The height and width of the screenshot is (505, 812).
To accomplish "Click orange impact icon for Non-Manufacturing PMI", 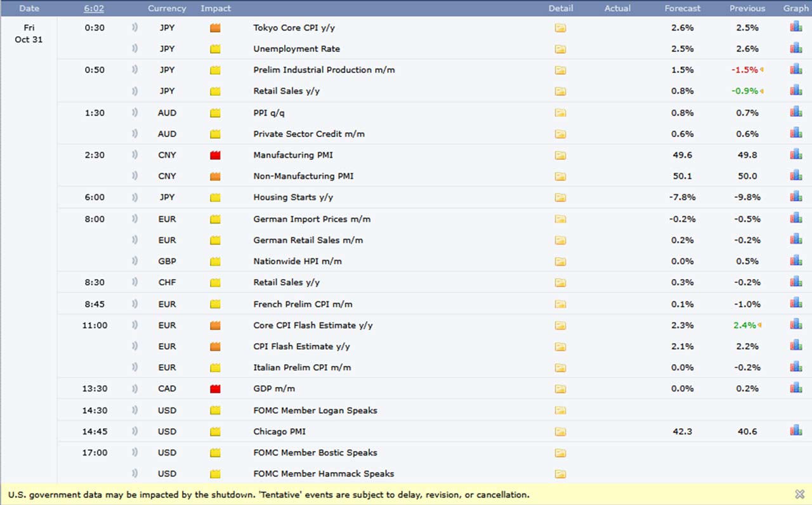I will pos(215,176).
